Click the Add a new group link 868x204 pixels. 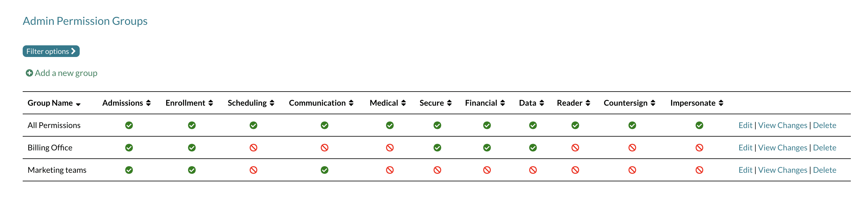[66, 73]
